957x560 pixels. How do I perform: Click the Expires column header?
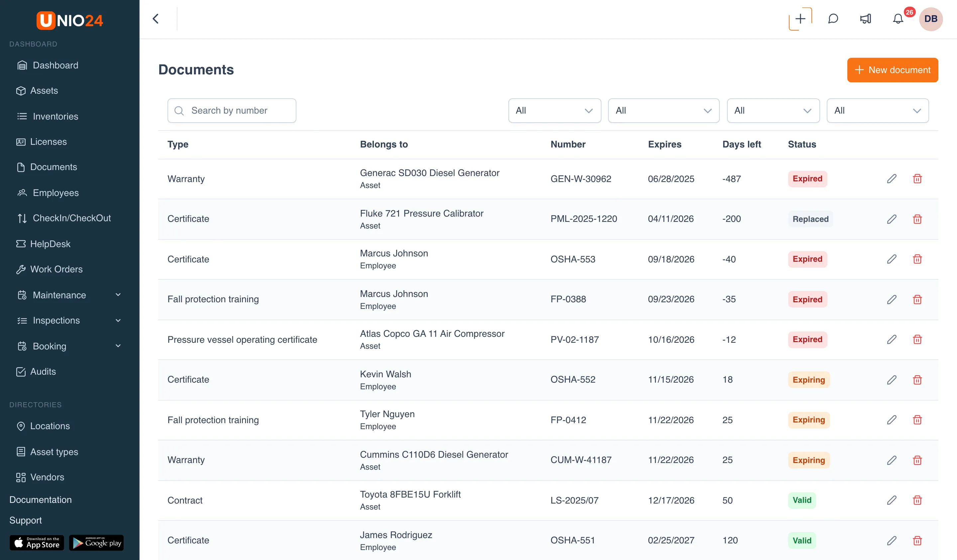pyautogui.click(x=665, y=144)
